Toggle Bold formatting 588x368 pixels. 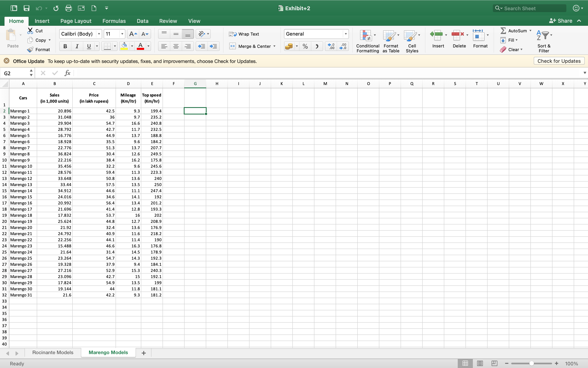coord(65,46)
